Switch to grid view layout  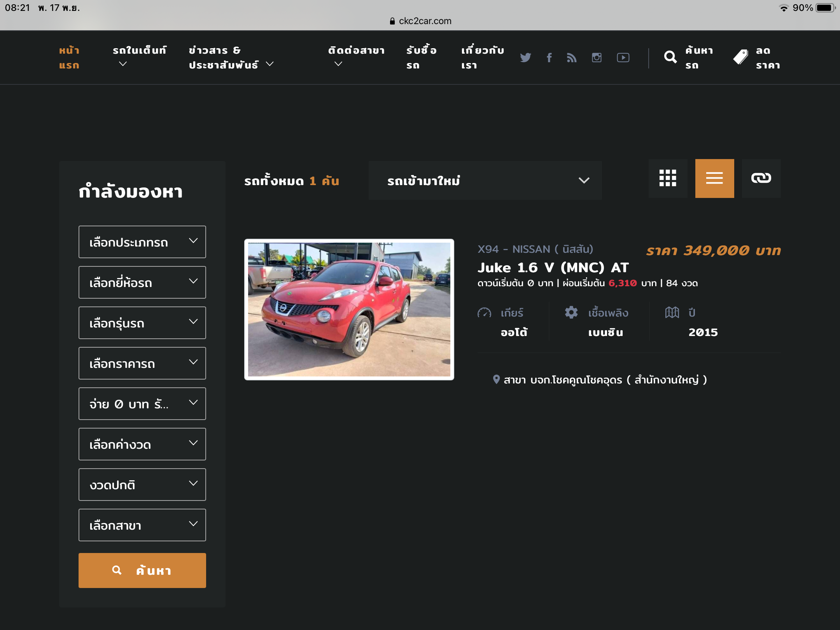668,178
